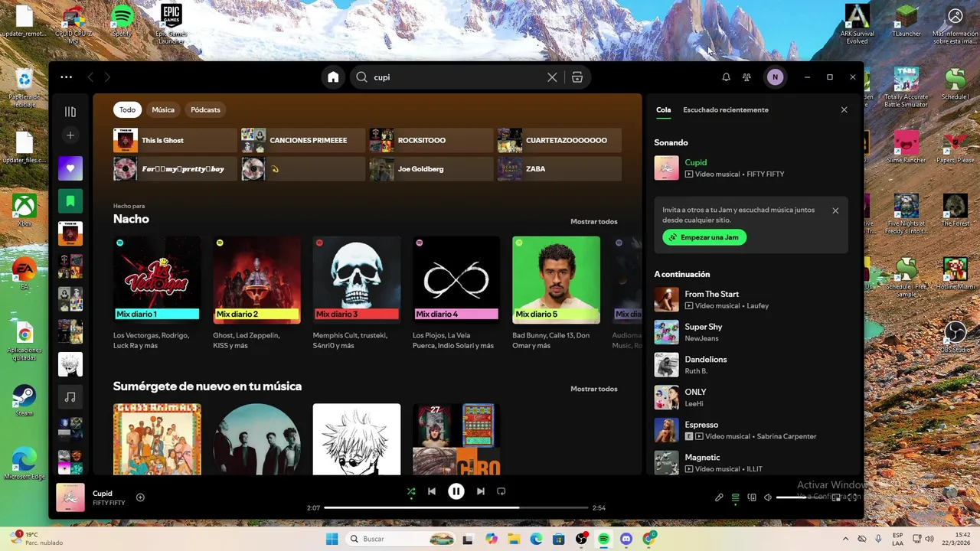Open the lyrics microphone icon

pos(719,497)
